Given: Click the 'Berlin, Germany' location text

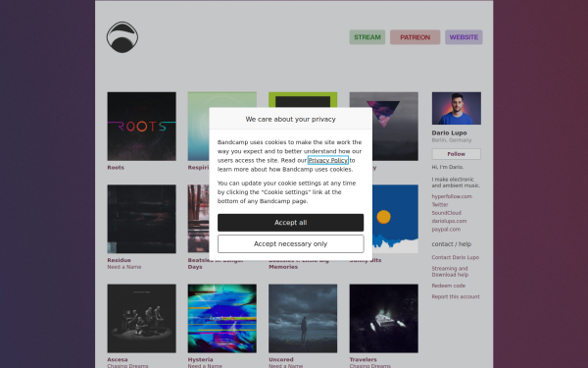Looking at the screenshot, I should tap(452, 140).
